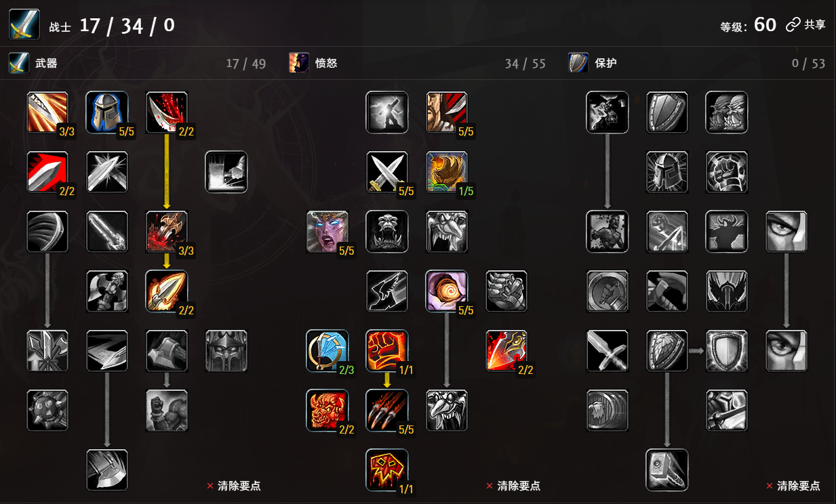Click the screaming face talent with 5/5

click(x=327, y=231)
